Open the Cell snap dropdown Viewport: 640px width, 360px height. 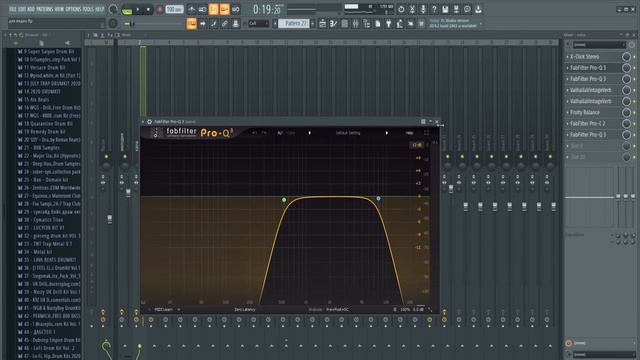258,24
